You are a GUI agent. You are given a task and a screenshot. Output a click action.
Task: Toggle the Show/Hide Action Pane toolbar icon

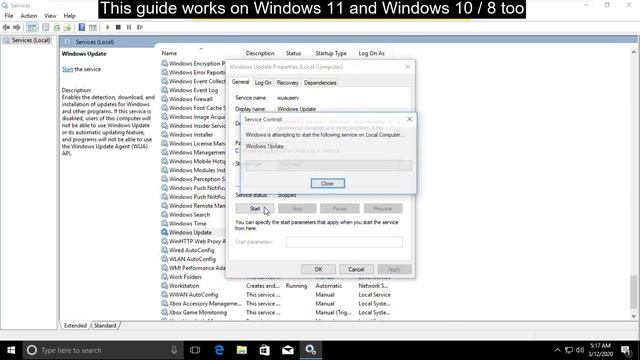click(93, 27)
